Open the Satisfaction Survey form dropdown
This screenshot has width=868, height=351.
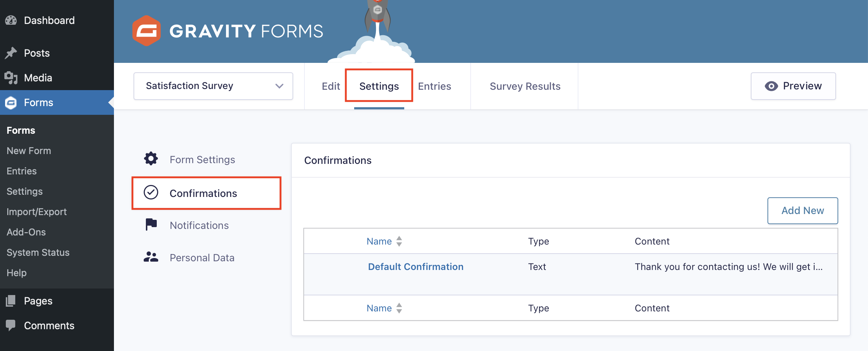pos(213,86)
